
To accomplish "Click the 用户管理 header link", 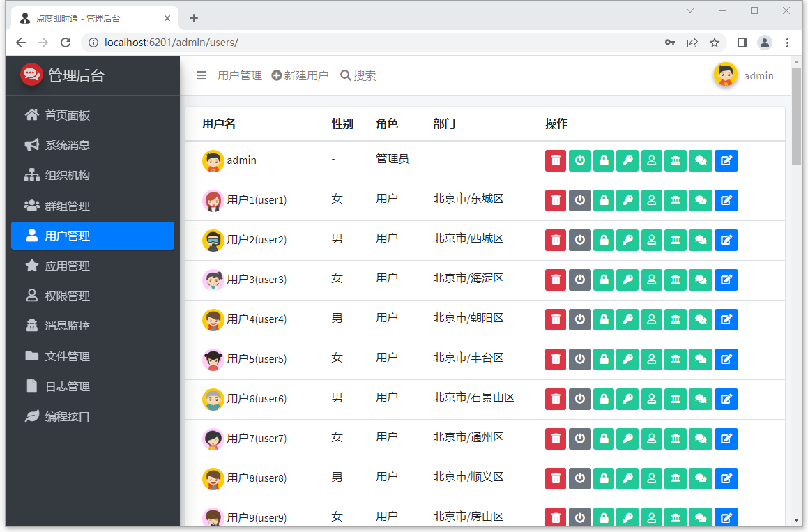I will (x=240, y=76).
